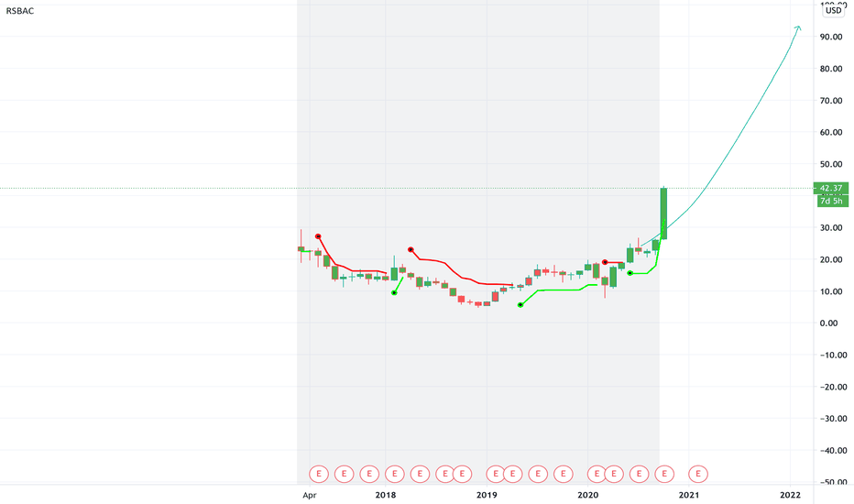Click the red dot in early 2020
The height and width of the screenshot is (504, 854).
coord(605,262)
